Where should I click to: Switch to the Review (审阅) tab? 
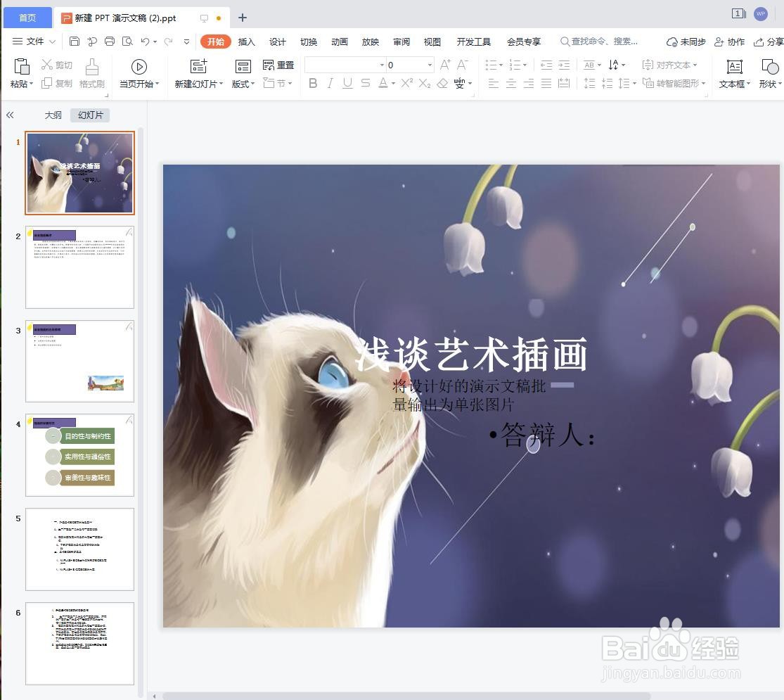coord(401,42)
